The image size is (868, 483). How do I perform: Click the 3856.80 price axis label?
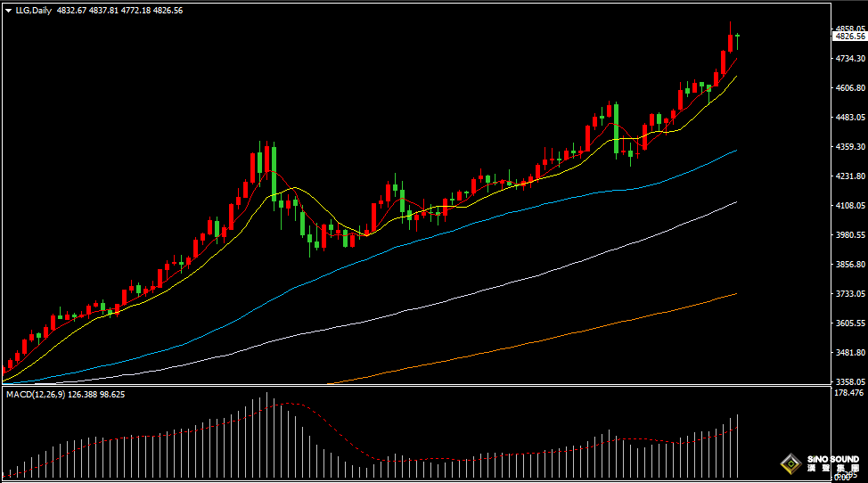tap(850, 264)
